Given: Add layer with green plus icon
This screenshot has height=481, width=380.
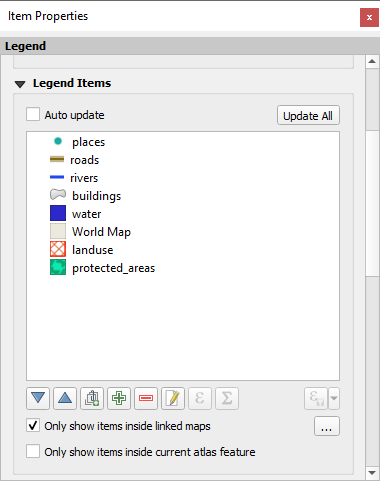Looking at the screenshot, I should point(119,398).
